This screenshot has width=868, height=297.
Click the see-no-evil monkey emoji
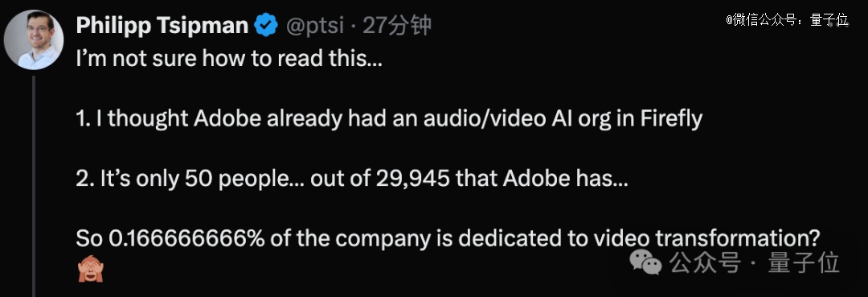pyautogui.click(x=91, y=268)
